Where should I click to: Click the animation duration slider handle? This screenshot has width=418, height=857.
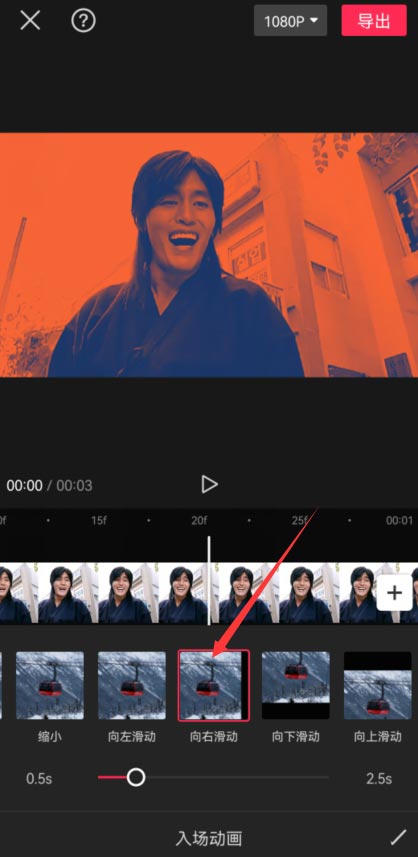click(x=136, y=777)
